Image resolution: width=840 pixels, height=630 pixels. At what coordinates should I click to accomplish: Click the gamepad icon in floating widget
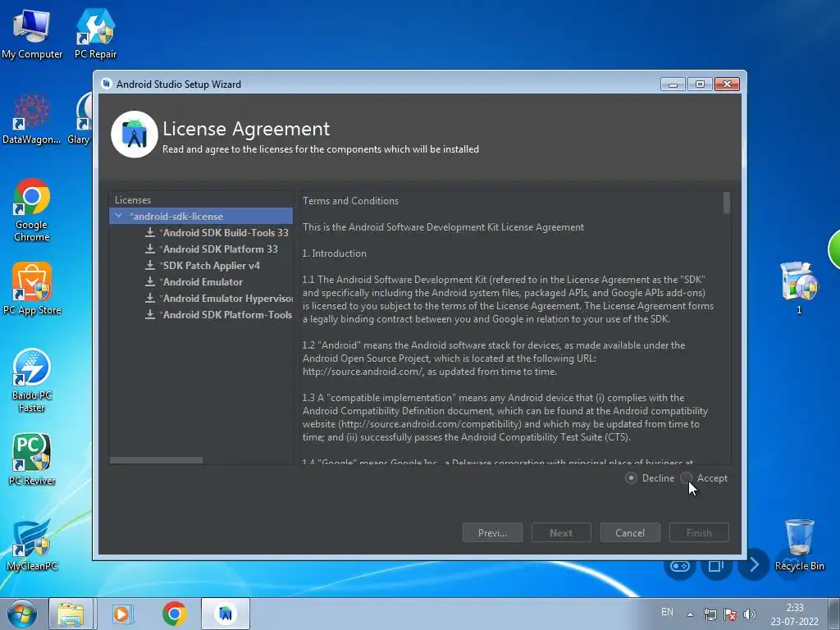click(680, 566)
